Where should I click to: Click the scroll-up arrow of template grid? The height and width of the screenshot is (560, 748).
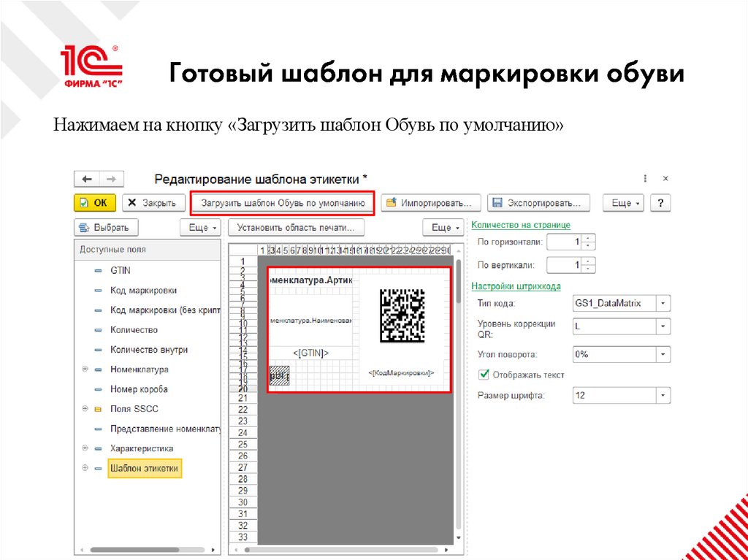click(459, 250)
